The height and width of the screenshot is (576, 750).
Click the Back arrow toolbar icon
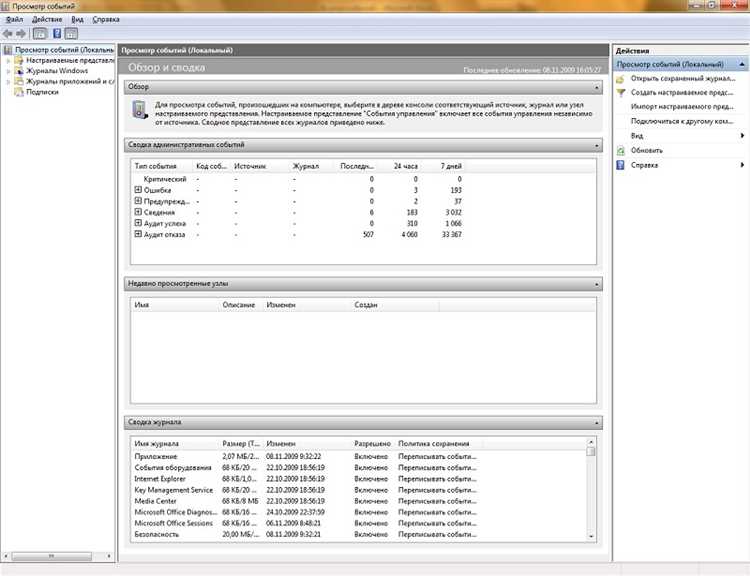pyautogui.click(x=8, y=33)
